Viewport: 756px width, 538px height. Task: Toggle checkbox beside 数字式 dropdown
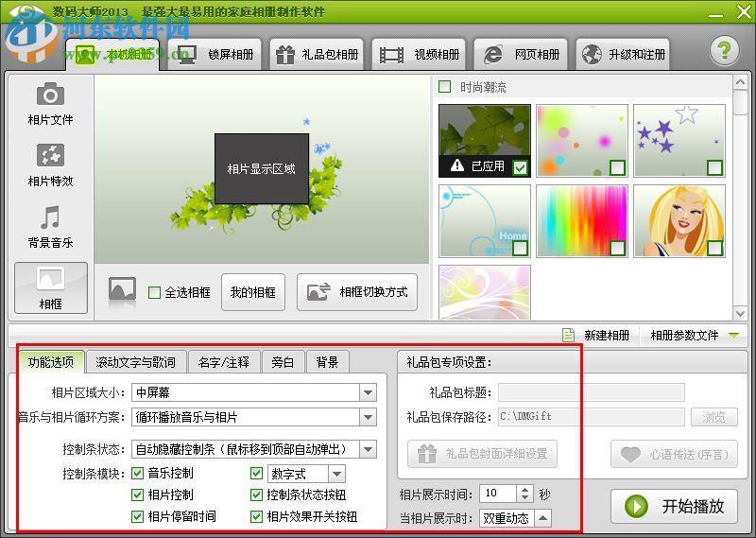point(256,473)
